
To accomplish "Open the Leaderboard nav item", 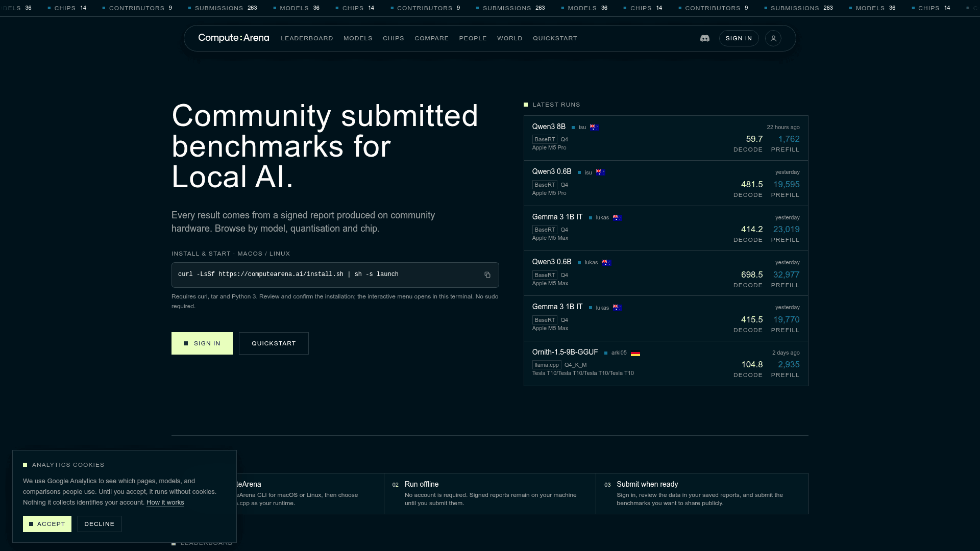I will click(x=307, y=38).
